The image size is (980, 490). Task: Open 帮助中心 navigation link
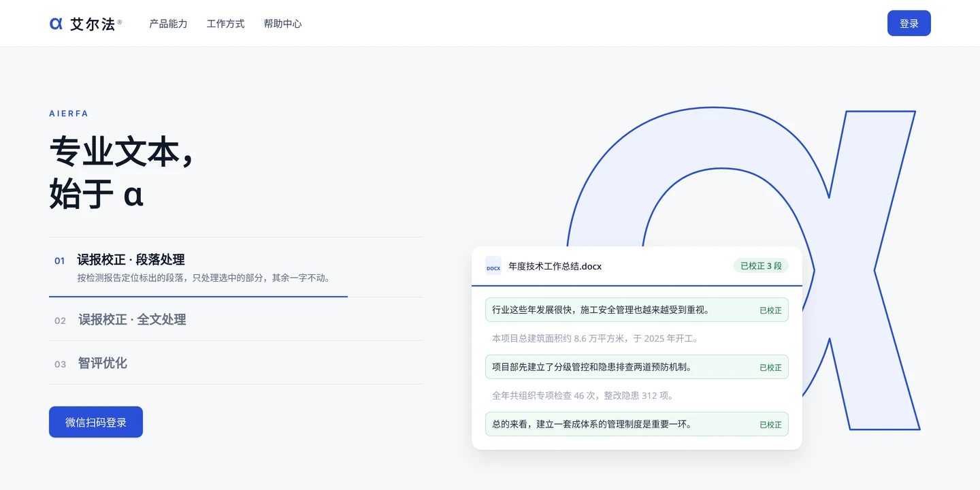(282, 24)
